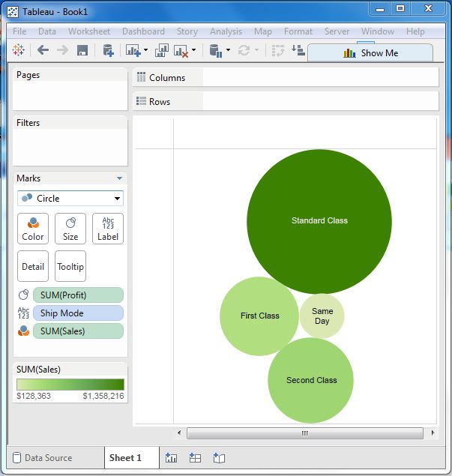Click the new worksheet tab icon
452x476 pixels.
pos(171,458)
